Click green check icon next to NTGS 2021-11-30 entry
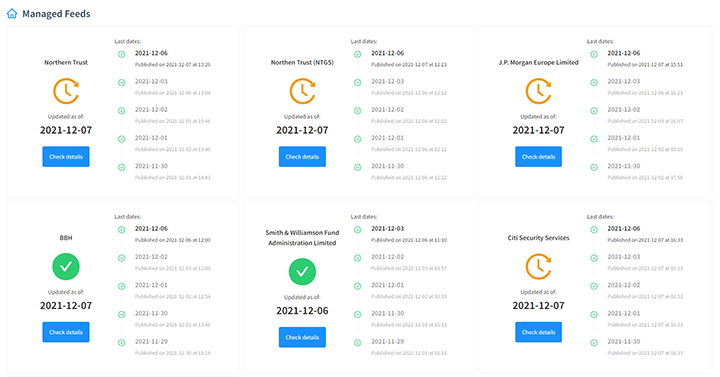Image resolution: width=720 pixels, height=377 pixels. pyautogui.click(x=357, y=167)
